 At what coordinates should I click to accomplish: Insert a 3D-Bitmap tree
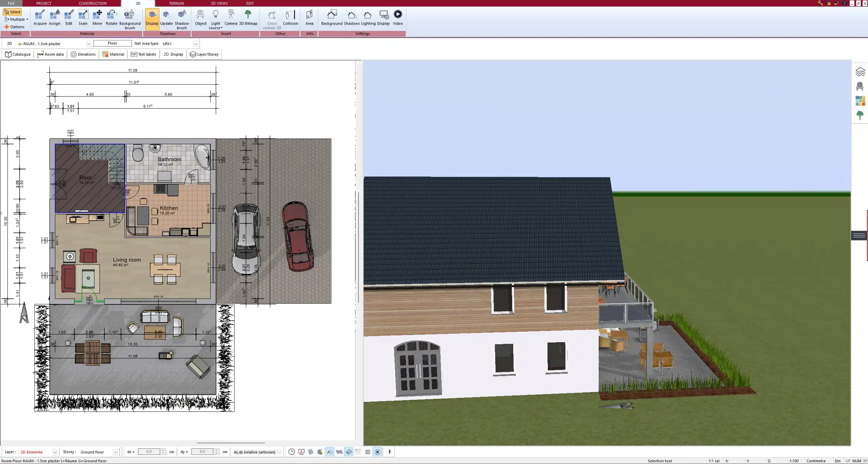point(248,18)
